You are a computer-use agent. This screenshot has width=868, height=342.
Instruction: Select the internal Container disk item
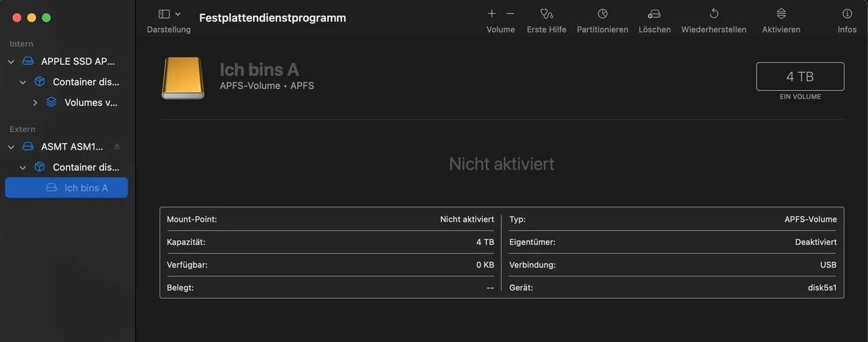[85, 82]
